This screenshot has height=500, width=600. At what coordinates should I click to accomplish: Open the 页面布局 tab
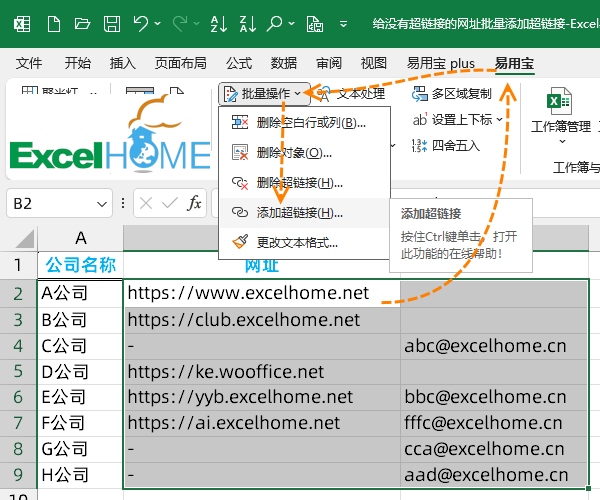tap(181, 63)
